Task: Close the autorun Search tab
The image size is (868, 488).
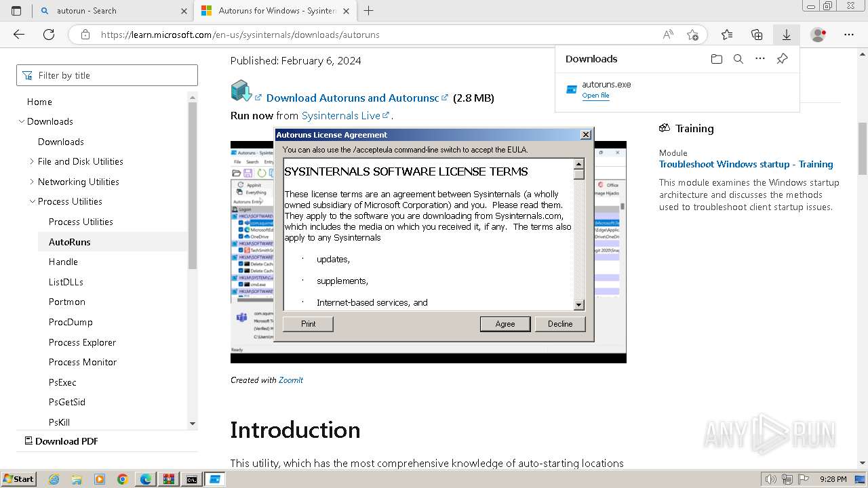Action: coord(184,11)
